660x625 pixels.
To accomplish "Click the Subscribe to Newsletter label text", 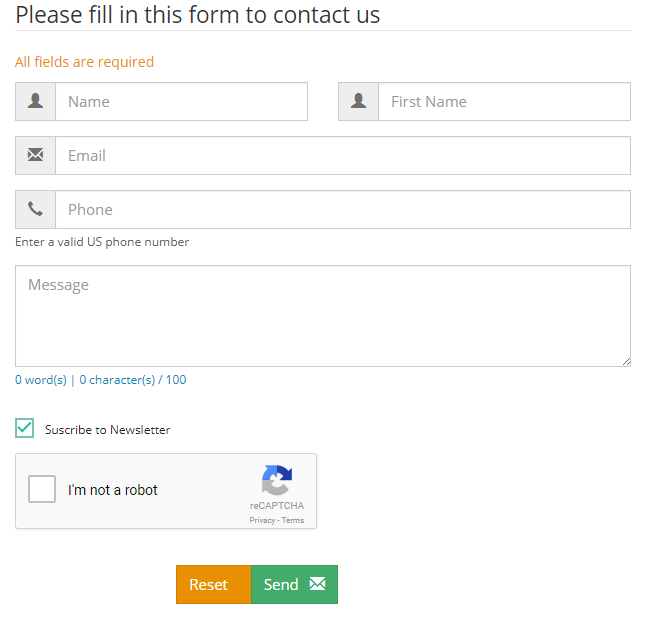I will [x=108, y=430].
